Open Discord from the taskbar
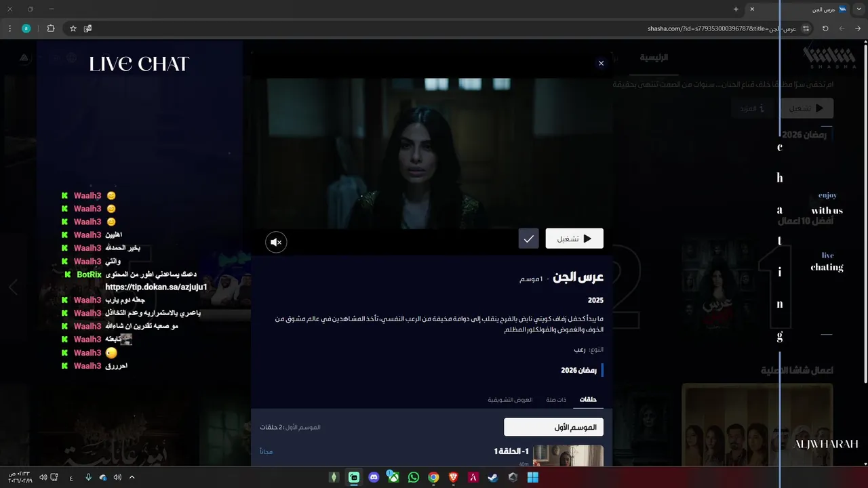868x488 pixels. tap(374, 477)
